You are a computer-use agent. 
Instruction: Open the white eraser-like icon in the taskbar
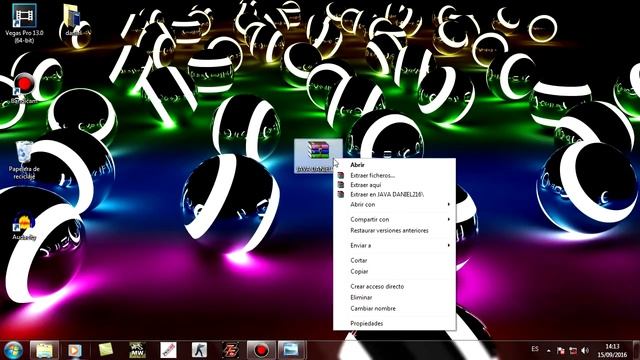tap(168, 350)
